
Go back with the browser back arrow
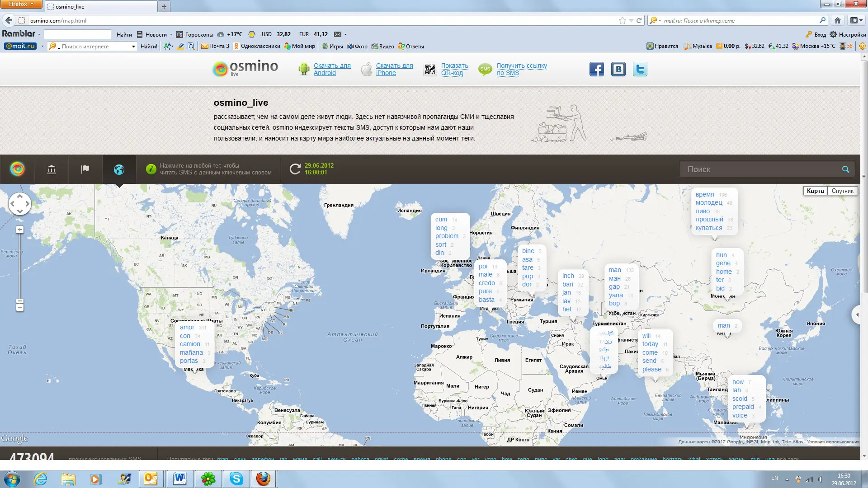9,20
